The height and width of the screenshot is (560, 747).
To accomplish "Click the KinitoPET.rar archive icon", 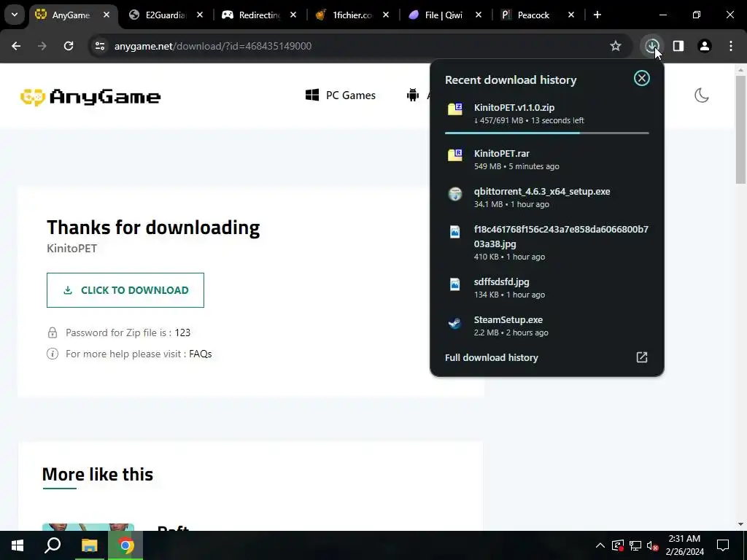I will (x=455, y=155).
